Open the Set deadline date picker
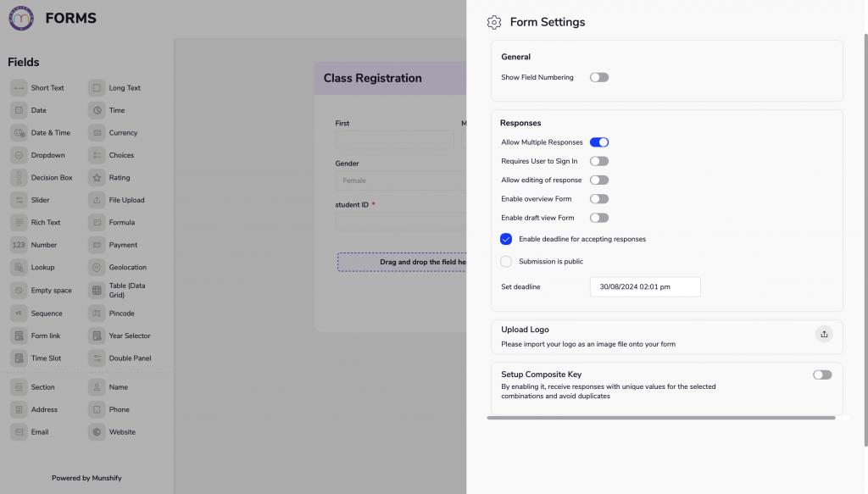This screenshot has width=868, height=494. pyautogui.click(x=644, y=286)
